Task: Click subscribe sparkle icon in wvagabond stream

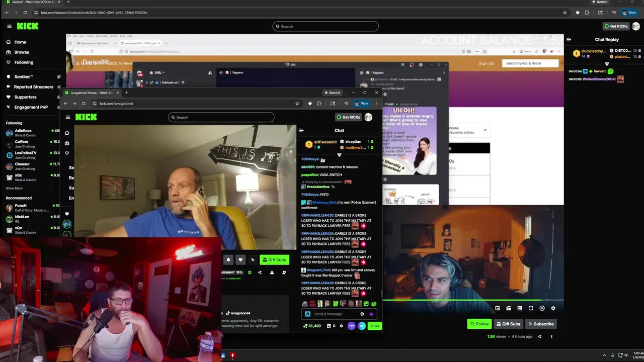Action: pos(253,260)
